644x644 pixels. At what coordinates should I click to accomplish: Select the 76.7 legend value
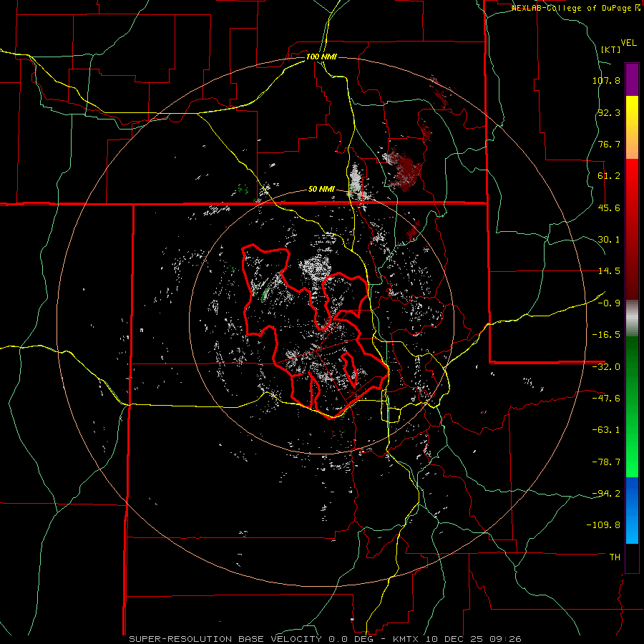point(609,144)
